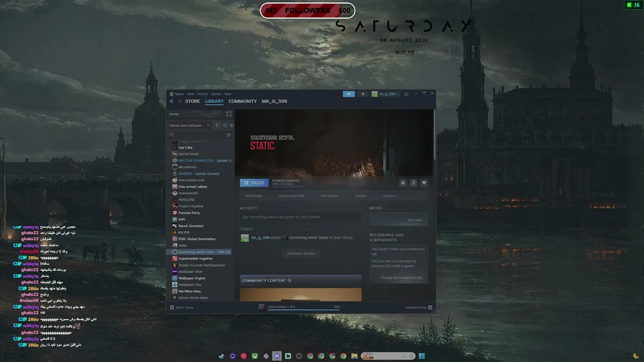This screenshot has width=644, height=362.
Task: Open the Friends & Chat grid icon
Action: 430,307
